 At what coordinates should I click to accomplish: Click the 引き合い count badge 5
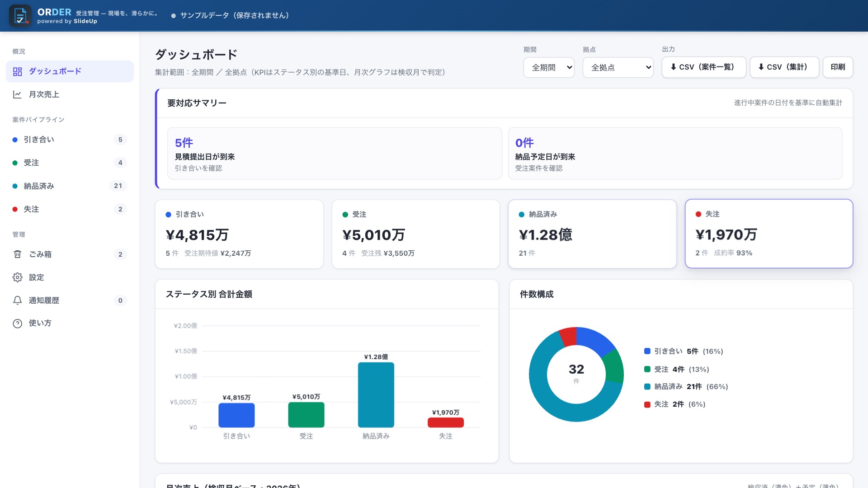[120, 140]
